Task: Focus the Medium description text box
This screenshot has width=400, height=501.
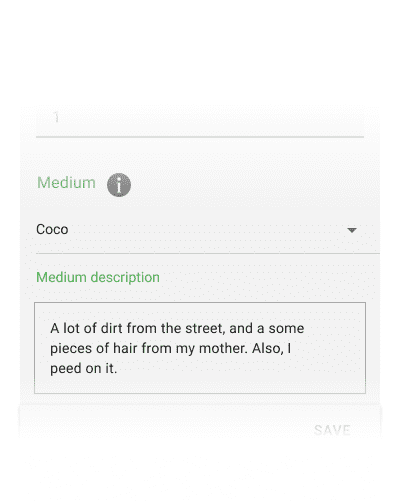Action: (x=200, y=348)
